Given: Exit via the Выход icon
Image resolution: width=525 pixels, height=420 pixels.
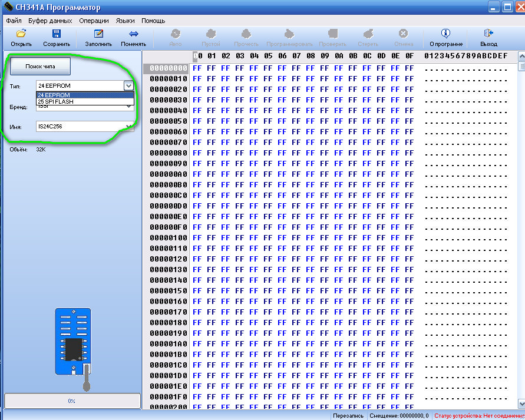Looking at the screenshot, I should [488, 33].
